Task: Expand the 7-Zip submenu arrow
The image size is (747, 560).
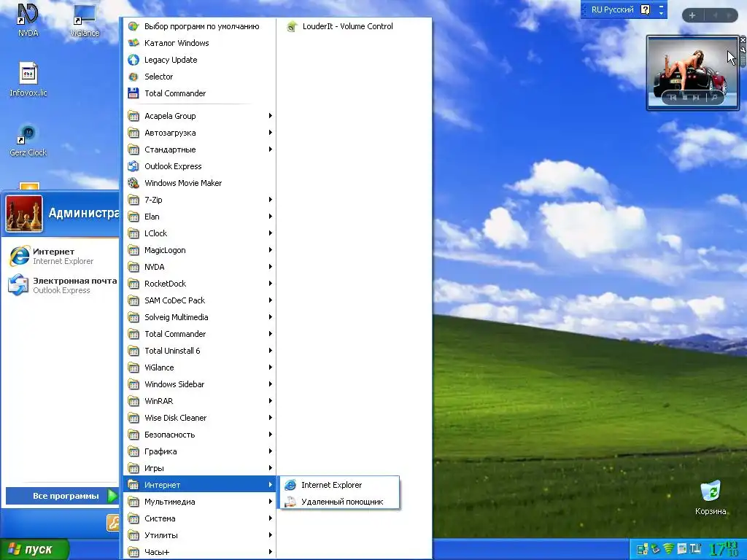Action: click(x=270, y=200)
